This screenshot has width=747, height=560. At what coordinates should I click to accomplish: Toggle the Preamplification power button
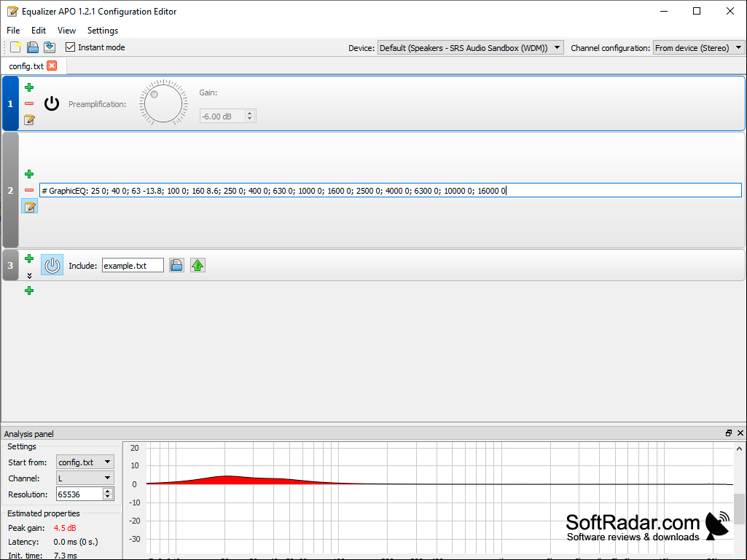52,104
